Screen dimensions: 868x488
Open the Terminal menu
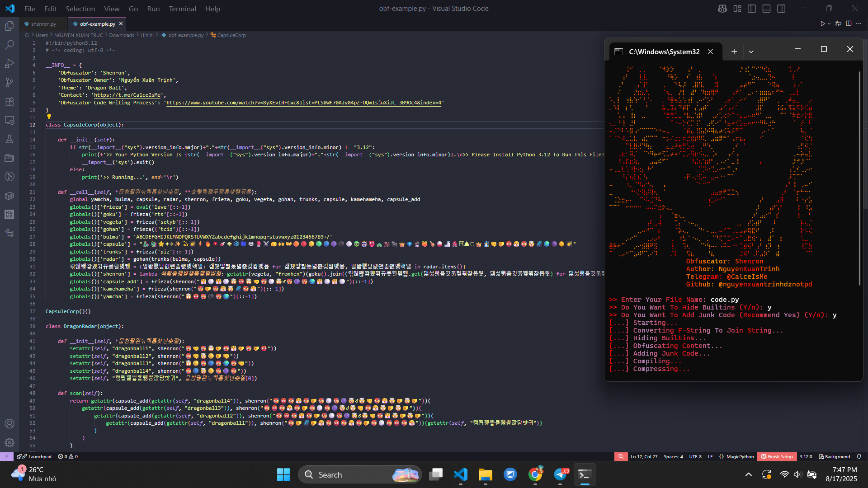coord(182,9)
